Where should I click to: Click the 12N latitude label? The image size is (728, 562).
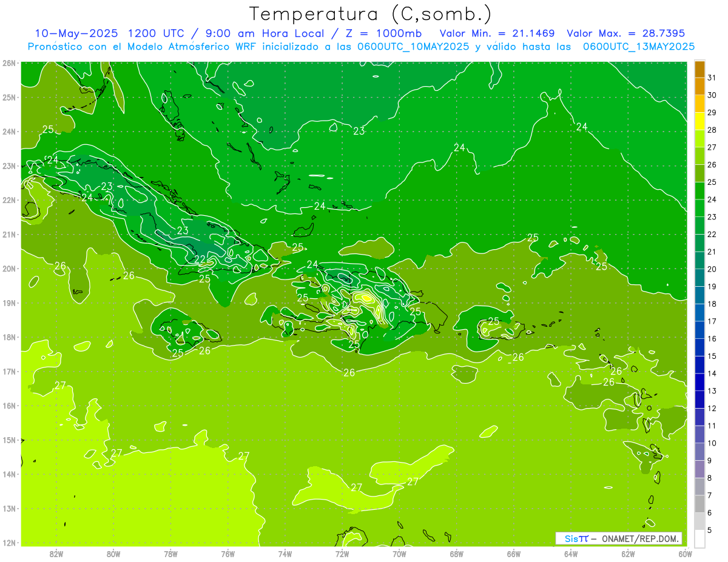coord(9,543)
